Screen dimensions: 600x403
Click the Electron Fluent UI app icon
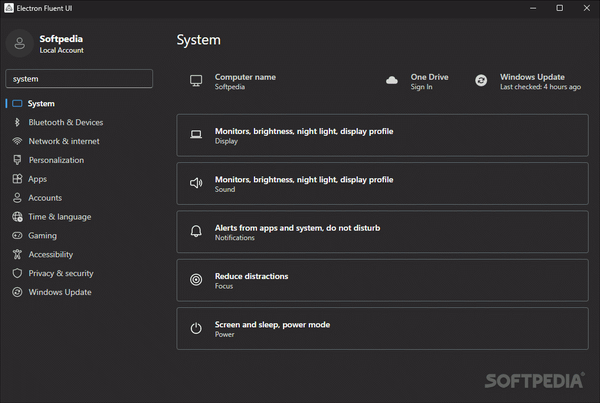(x=9, y=8)
